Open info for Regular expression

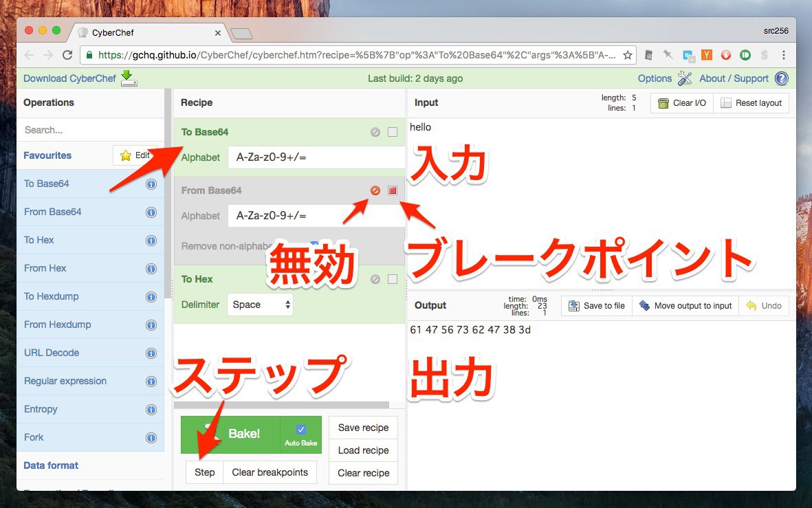151,381
